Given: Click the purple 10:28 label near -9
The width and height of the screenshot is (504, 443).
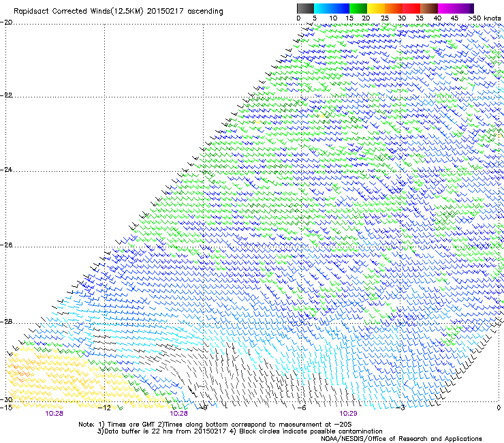Looking at the screenshot, I should 178,414.
